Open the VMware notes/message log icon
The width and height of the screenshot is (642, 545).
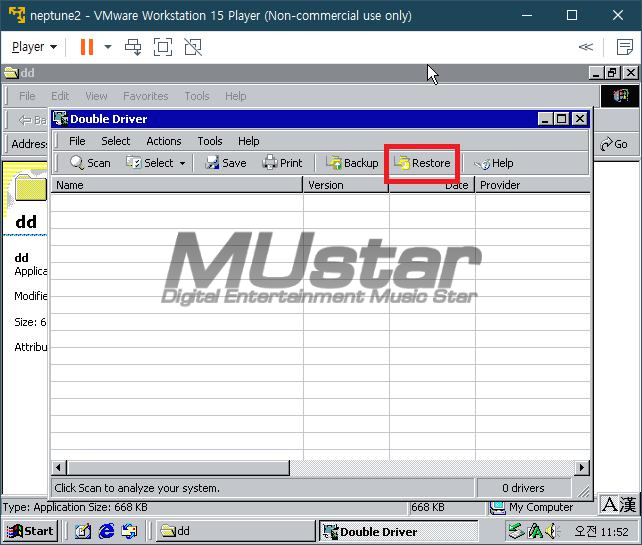coord(625,47)
